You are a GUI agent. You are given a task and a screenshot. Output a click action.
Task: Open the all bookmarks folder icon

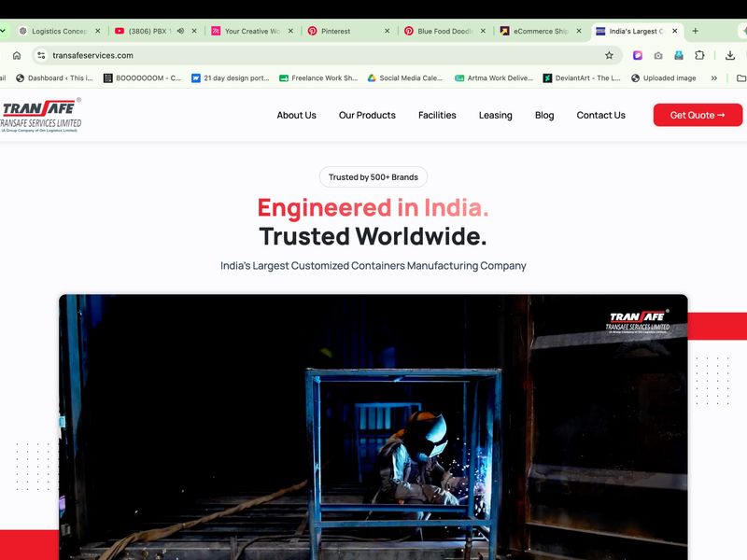(740, 78)
